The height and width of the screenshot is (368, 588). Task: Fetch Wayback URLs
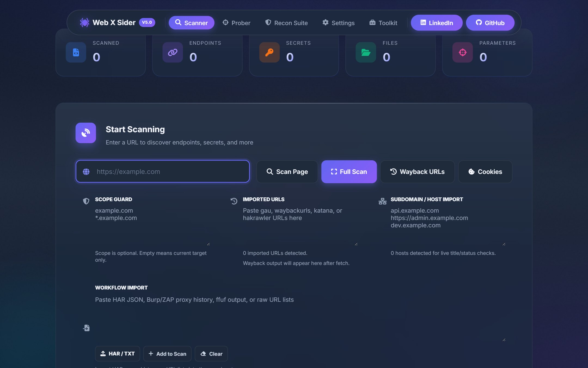point(417,172)
